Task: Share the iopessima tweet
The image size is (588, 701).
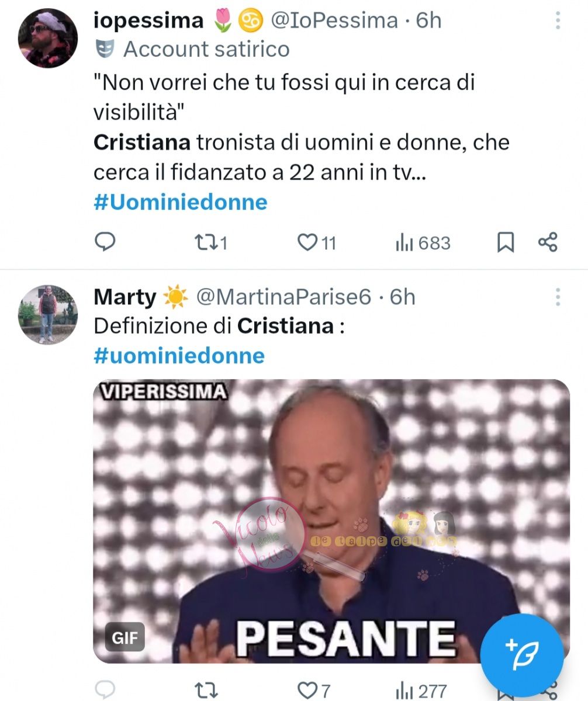Action: click(547, 242)
